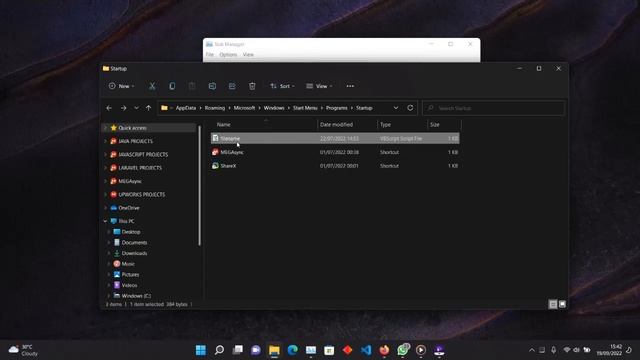Open Pictures under This PC
640x360 pixels.
coord(130,275)
